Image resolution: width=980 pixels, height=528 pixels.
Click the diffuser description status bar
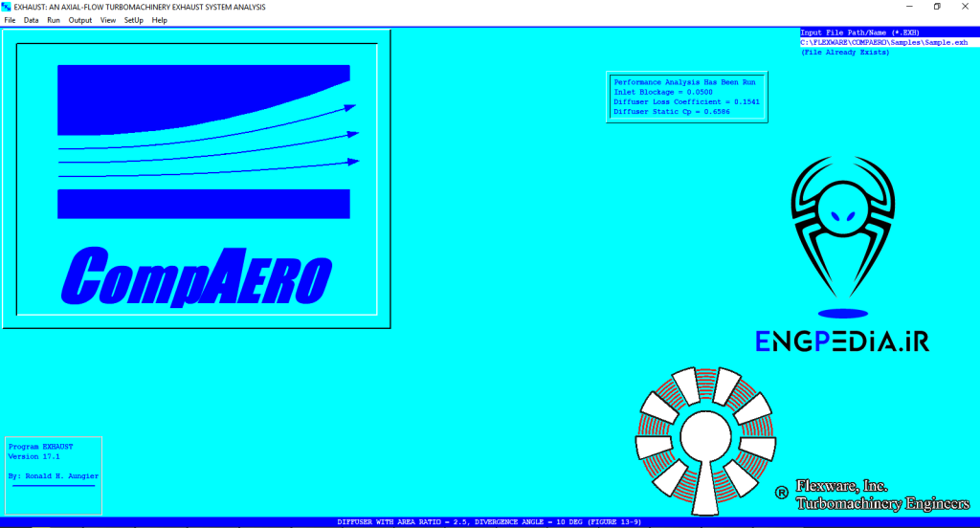click(489, 522)
